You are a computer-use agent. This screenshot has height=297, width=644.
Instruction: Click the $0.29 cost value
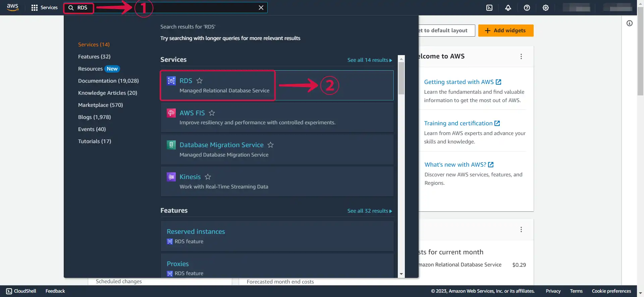click(519, 265)
